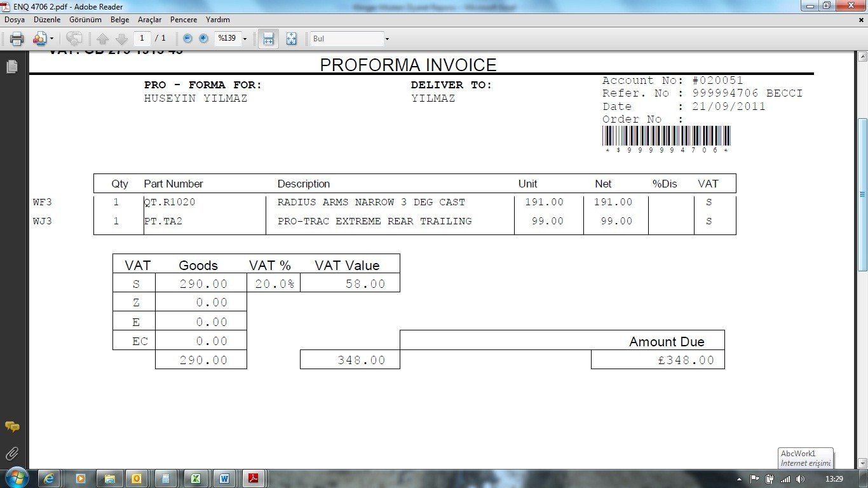Image resolution: width=868 pixels, height=488 pixels.
Task: Click the scrollbar down arrow
Action: pyautogui.click(x=862, y=463)
